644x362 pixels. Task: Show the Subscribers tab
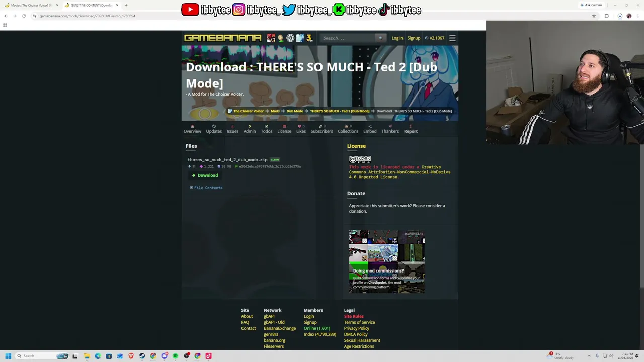(321, 129)
